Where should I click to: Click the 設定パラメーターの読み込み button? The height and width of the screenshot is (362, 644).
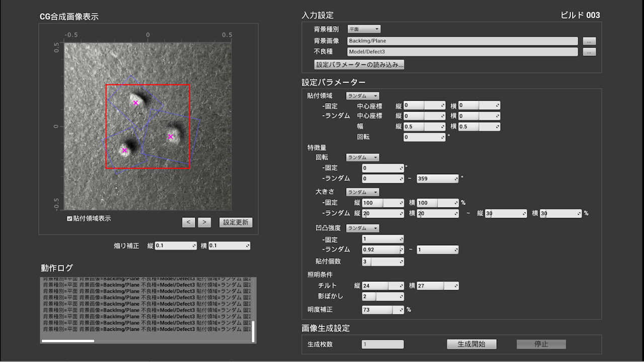coord(359,64)
